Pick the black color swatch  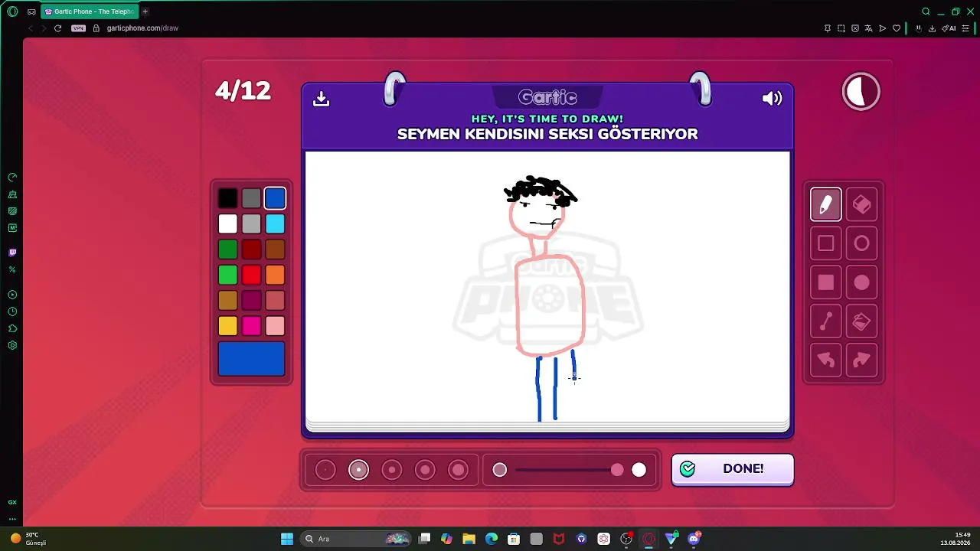pos(227,198)
